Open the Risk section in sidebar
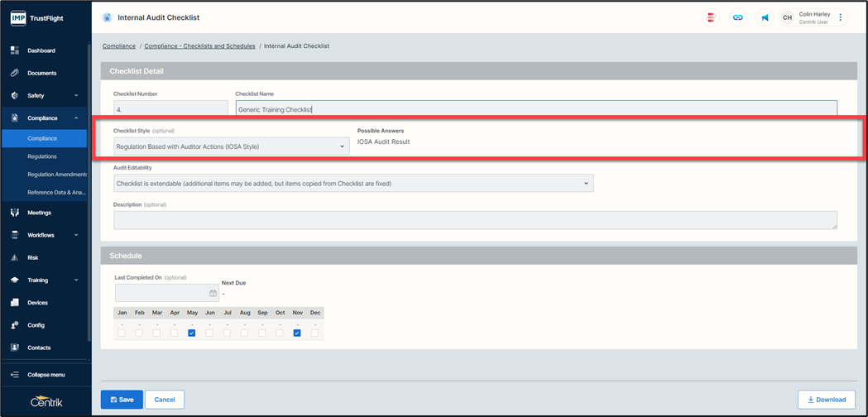 click(x=33, y=257)
